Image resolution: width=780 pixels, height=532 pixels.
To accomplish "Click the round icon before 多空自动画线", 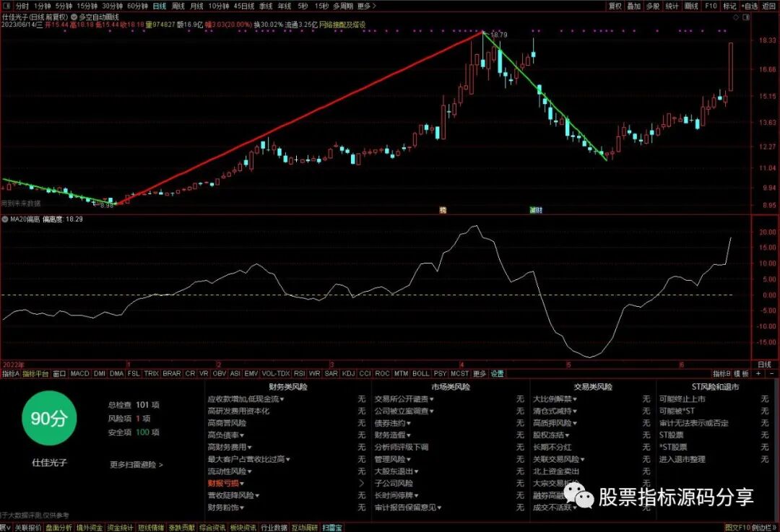I will coord(74,17).
